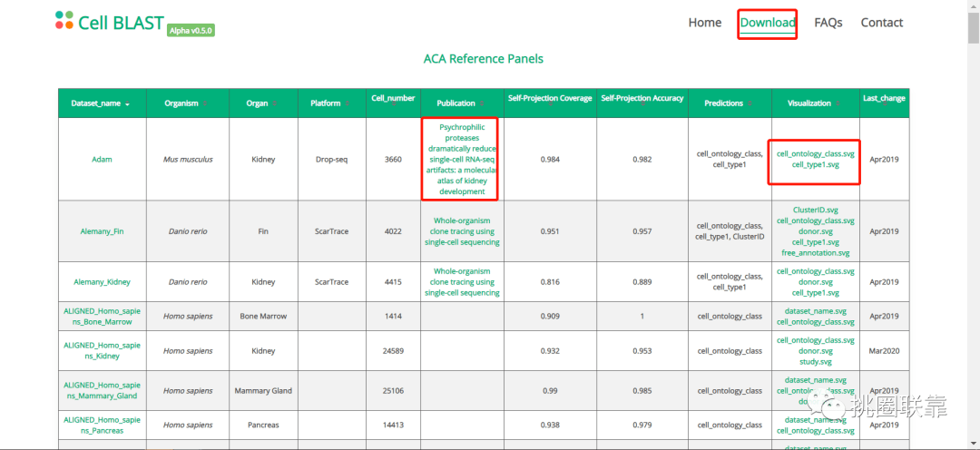Viewport: 980px width, 450px height.
Task: Select cell number 25106
Action: 393,391
